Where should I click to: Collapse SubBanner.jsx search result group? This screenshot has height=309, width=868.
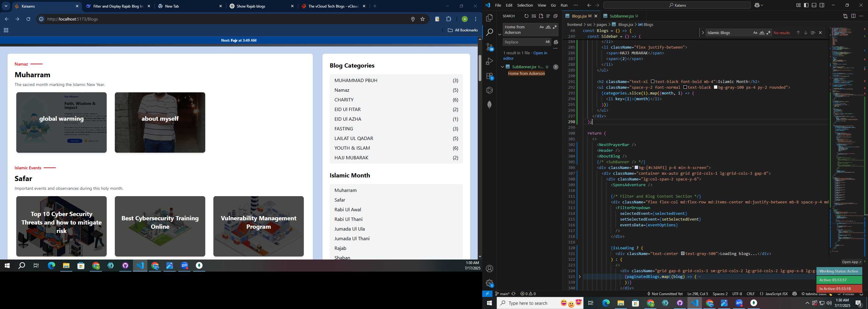(502, 67)
